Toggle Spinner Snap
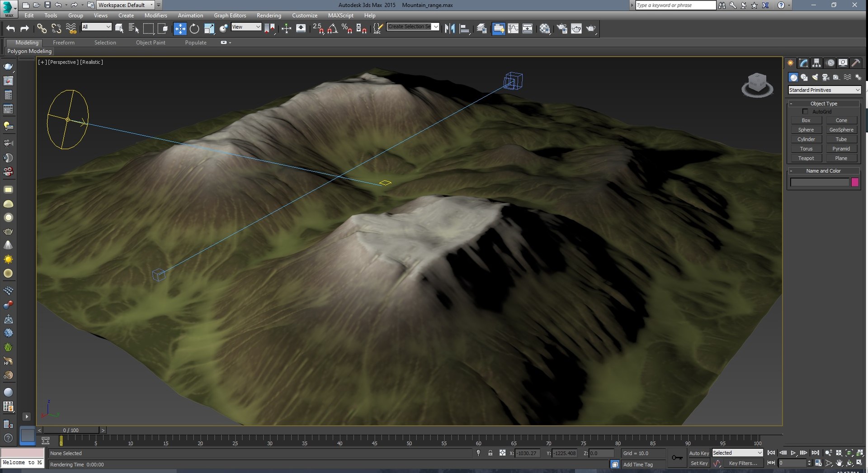Screen dimensions: 868x473 pos(361,28)
